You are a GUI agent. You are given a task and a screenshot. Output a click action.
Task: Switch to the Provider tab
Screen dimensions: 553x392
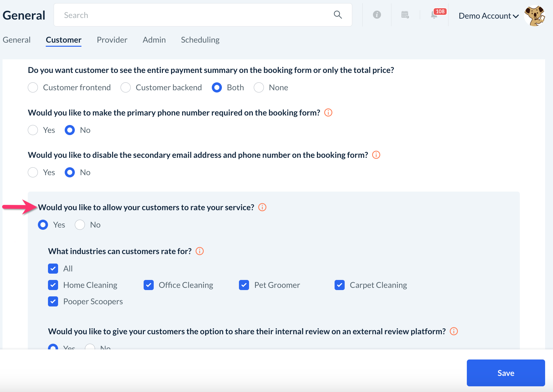click(x=112, y=40)
